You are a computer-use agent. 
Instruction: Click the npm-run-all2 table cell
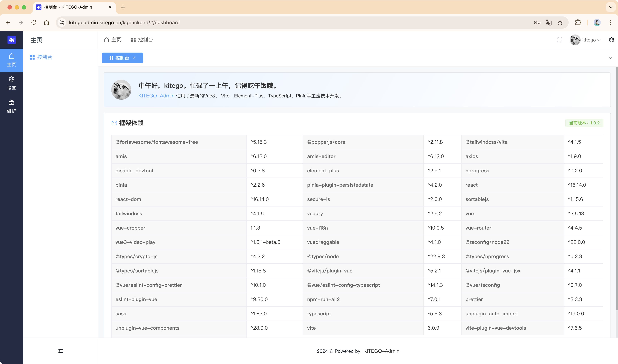click(x=363, y=299)
